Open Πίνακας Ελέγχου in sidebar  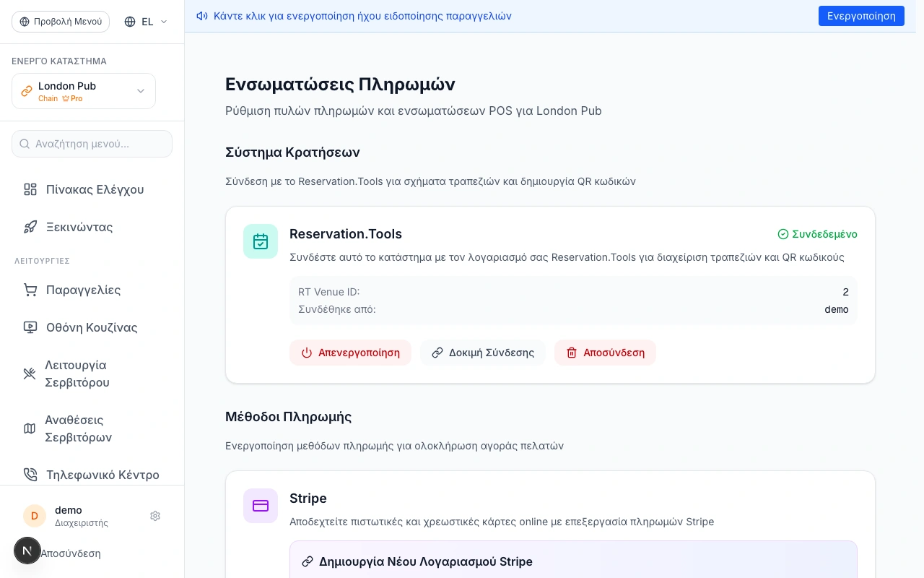(x=92, y=189)
